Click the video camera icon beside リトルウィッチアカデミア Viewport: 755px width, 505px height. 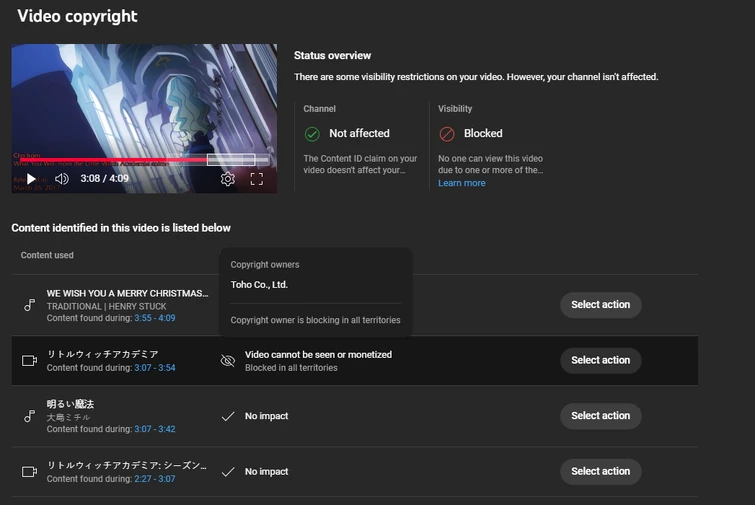pyautogui.click(x=30, y=361)
